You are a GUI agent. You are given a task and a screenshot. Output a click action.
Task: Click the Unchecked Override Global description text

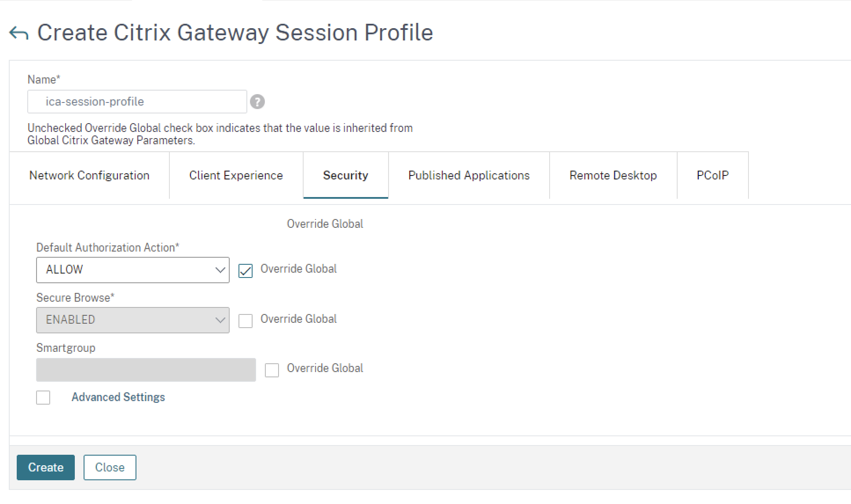(220, 134)
